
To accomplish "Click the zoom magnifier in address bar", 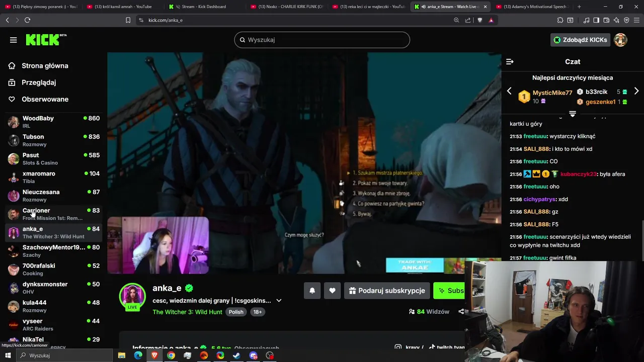I will coord(456,20).
